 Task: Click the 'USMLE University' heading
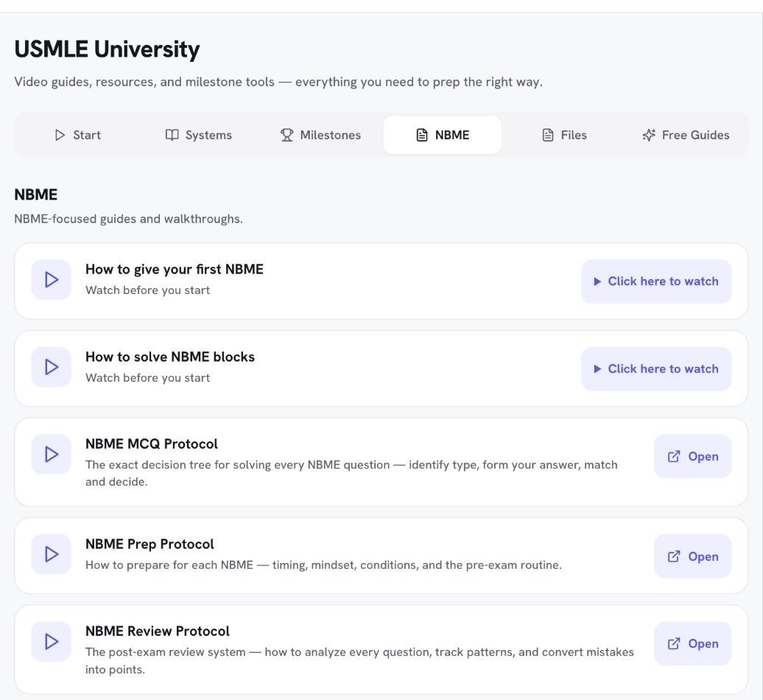[107, 49]
